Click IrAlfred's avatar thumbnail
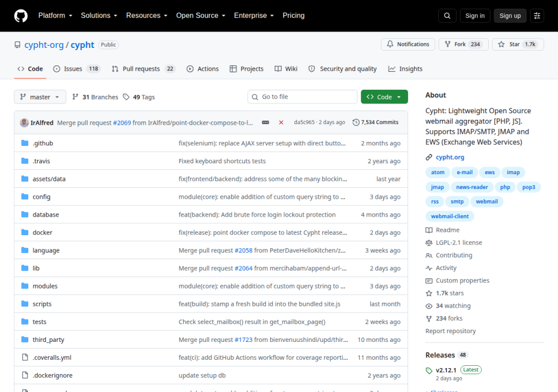 24,122
